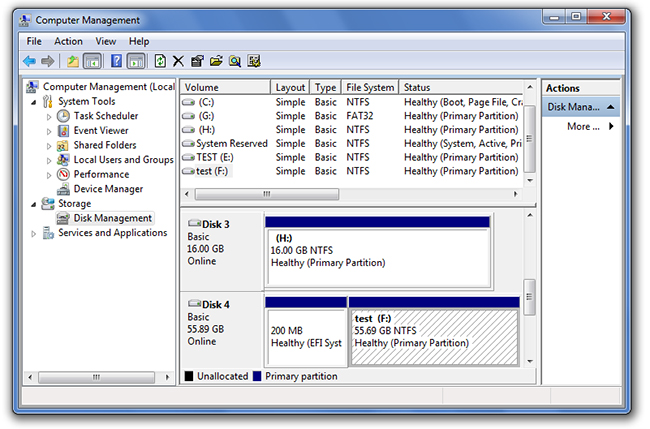Viewport: 650px width, 429px height.
Task: Click the blue Primary partition legend swatch
Action: pyautogui.click(x=258, y=377)
